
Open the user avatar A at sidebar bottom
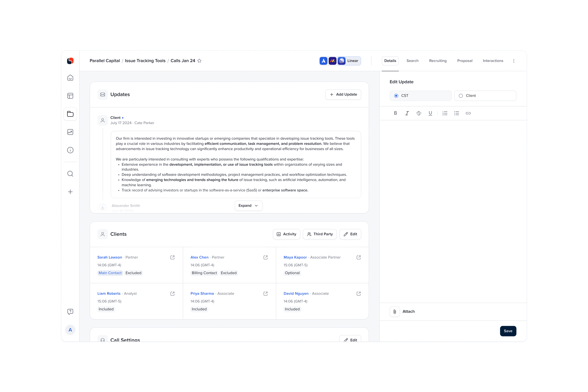coord(70,330)
